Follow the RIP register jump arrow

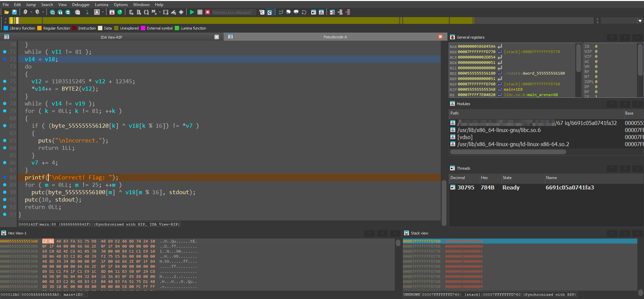point(500,89)
